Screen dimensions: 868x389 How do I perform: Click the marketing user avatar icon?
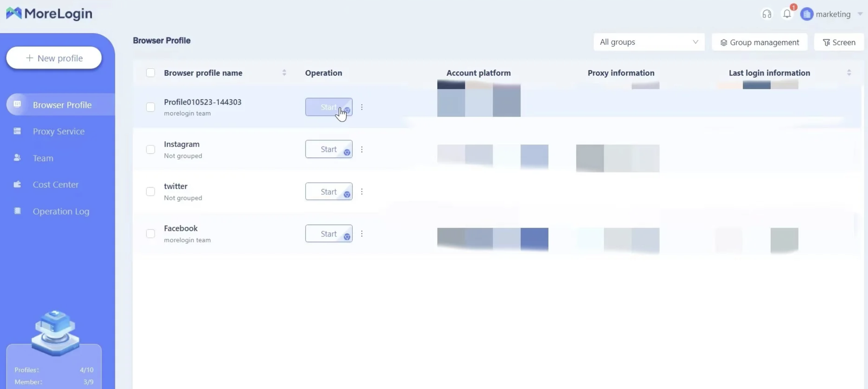pos(807,14)
